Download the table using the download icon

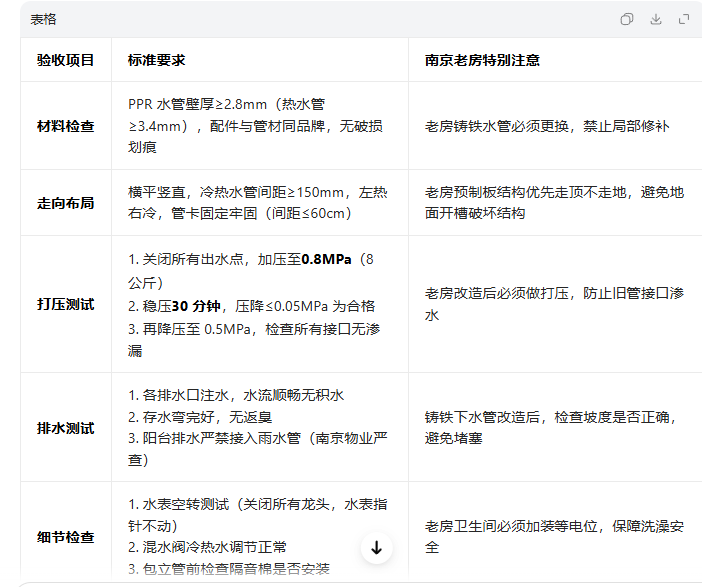click(656, 19)
